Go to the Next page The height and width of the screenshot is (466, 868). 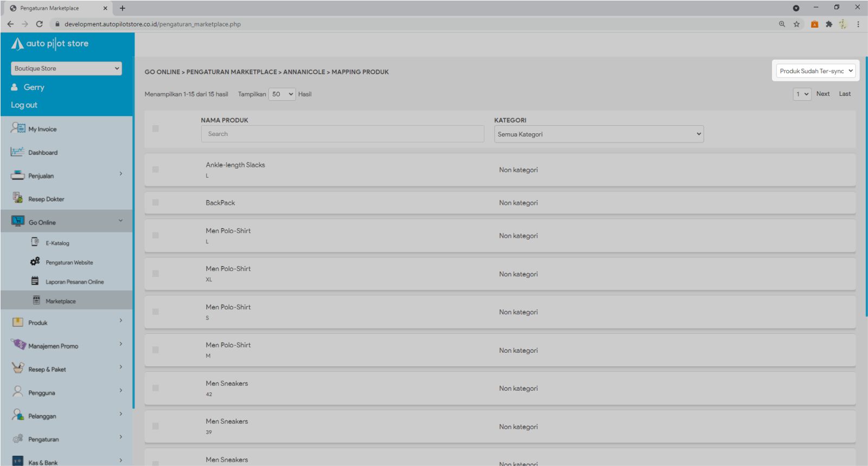pos(822,94)
